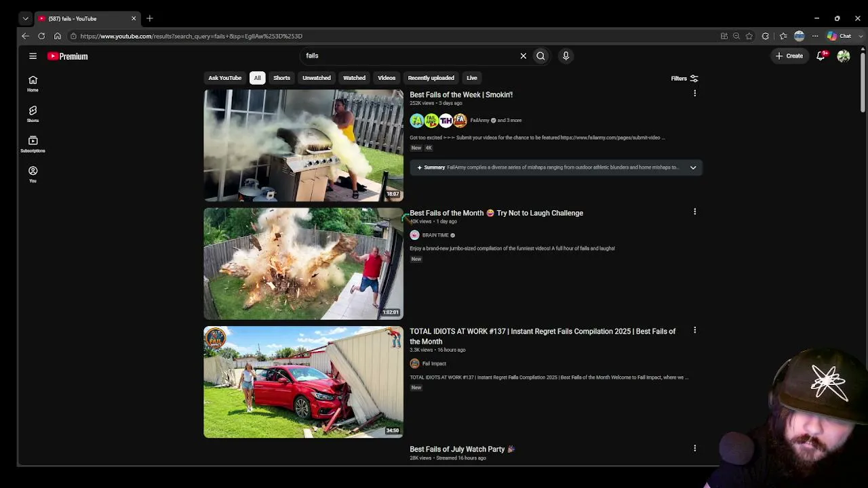Open the split screen icon in address bar
The image size is (868, 488).
tap(724, 36)
